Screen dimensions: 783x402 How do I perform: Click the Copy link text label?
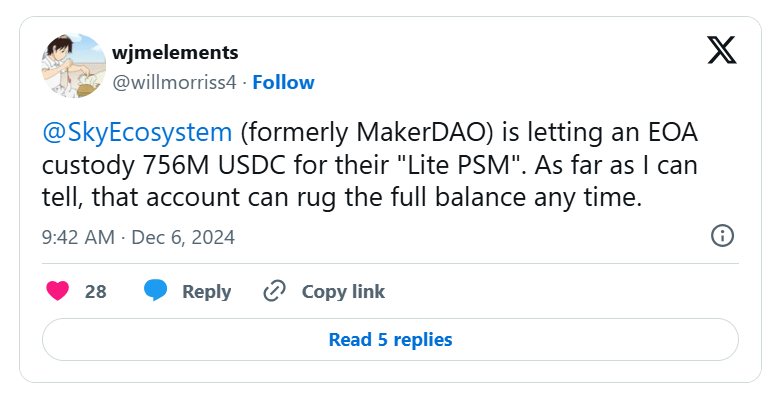tap(343, 292)
